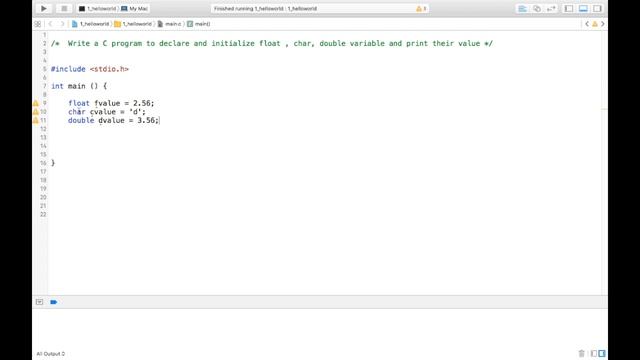This screenshot has width=640, height=360.
Task: Click the closing brace on line 16
Action: (x=53, y=163)
